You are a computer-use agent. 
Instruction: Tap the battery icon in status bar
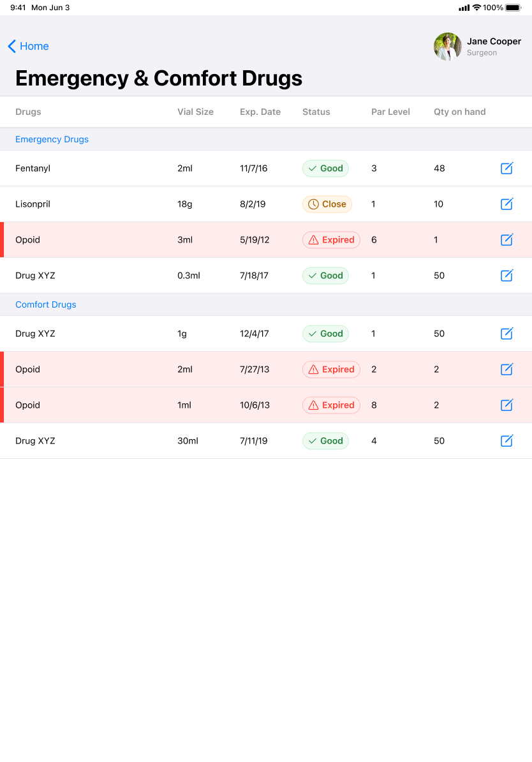point(514,8)
